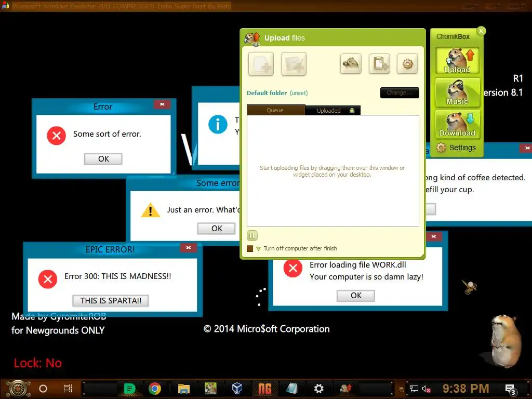Image resolution: width=532 pixels, height=399 pixels.
Task: Switch to the Uploaded tab
Action: point(332,111)
